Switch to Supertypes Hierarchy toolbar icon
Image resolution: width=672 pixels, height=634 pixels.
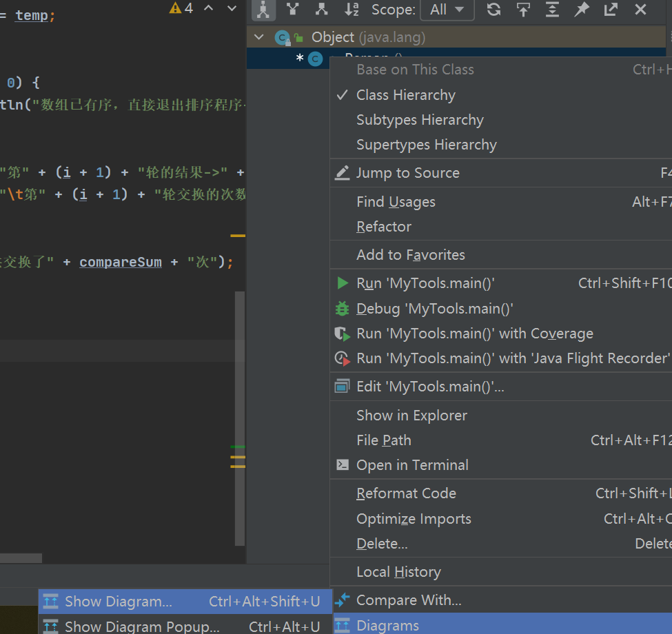(x=293, y=10)
